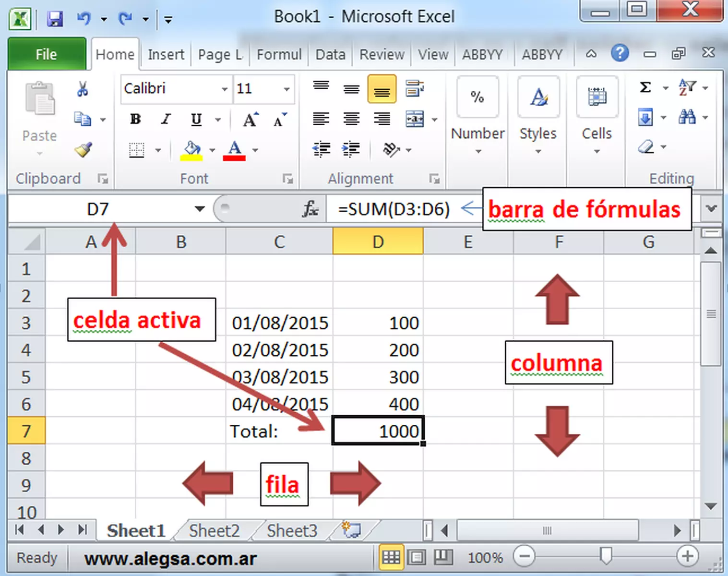Switch to the Review ribbon tab

tap(382, 54)
